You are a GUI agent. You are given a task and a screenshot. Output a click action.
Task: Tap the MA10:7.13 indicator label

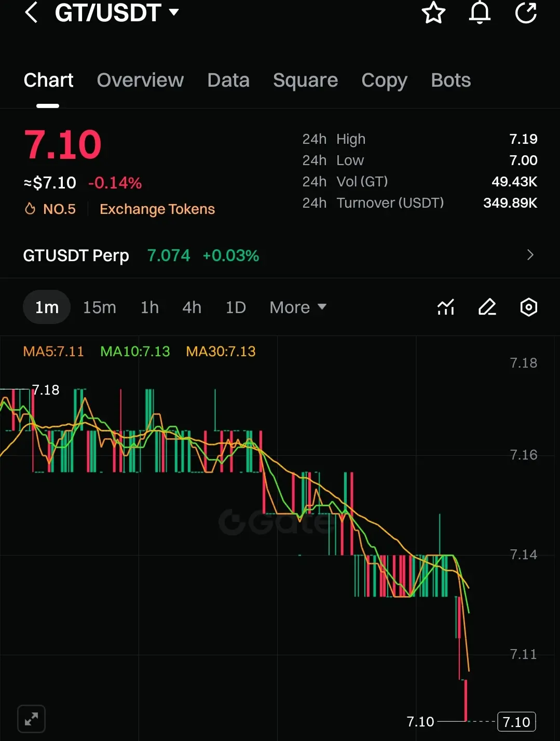[135, 352]
